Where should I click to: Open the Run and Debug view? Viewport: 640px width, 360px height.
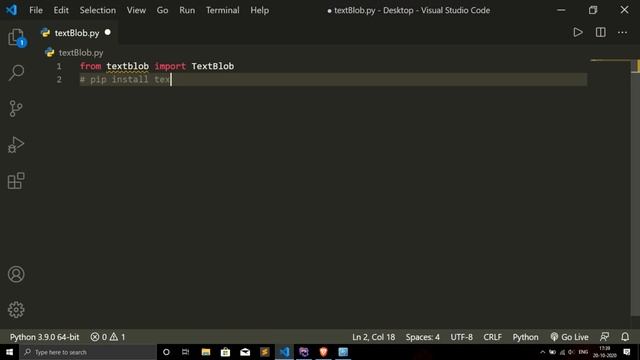click(x=16, y=144)
